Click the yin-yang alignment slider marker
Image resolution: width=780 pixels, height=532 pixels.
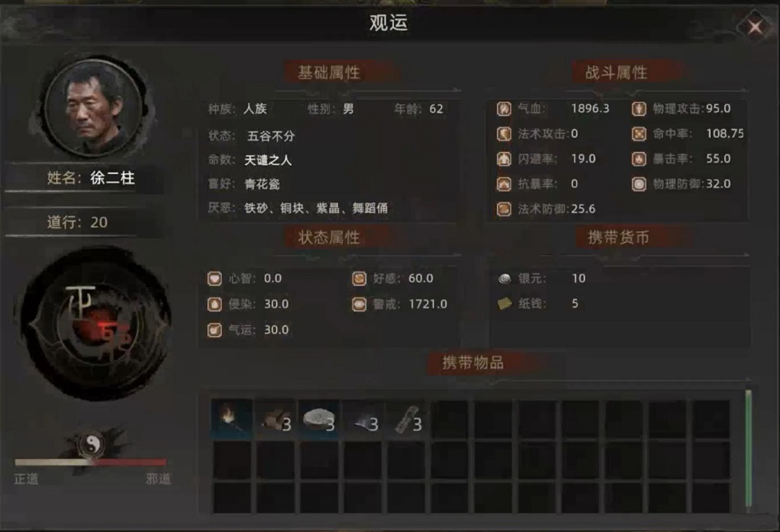coord(92,444)
